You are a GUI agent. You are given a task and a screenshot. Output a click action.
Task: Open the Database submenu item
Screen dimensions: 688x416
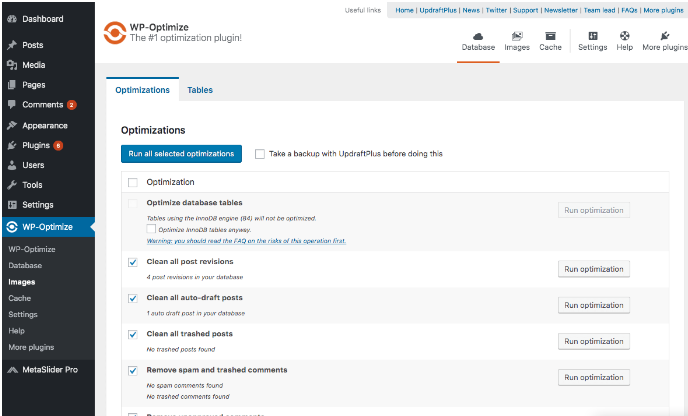pyautogui.click(x=25, y=265)
